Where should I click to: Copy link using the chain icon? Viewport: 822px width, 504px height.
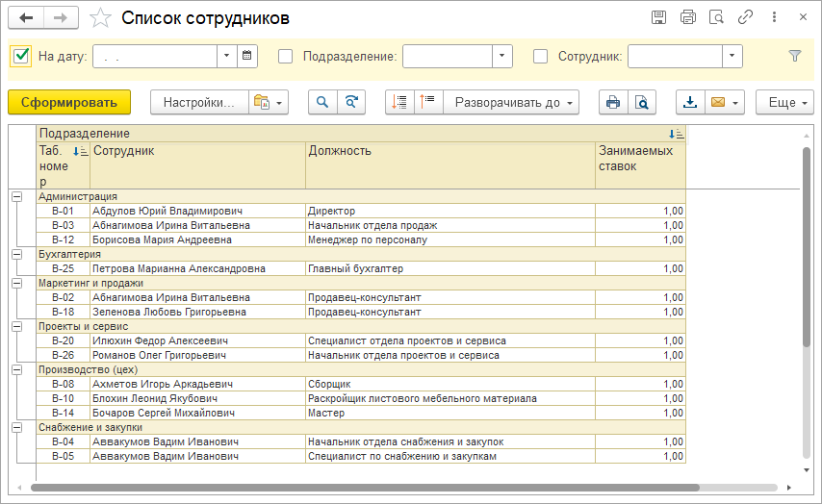744,17
